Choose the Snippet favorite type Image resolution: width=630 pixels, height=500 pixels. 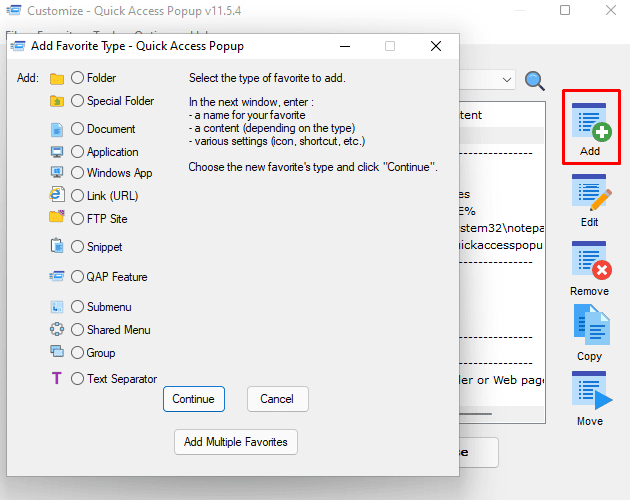[77, 246]
